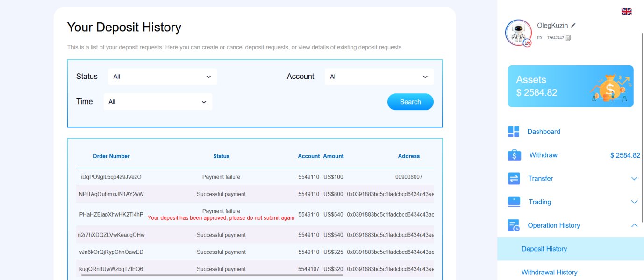Click the Operation History clock icon
This screenshot has height=280, width=644.
514,225
